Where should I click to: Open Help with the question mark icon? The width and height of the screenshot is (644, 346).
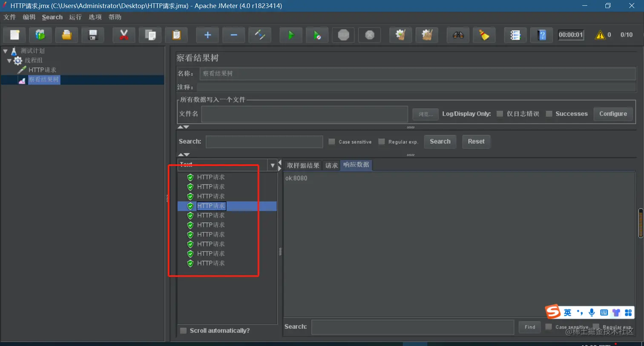(x=542, y=35)
